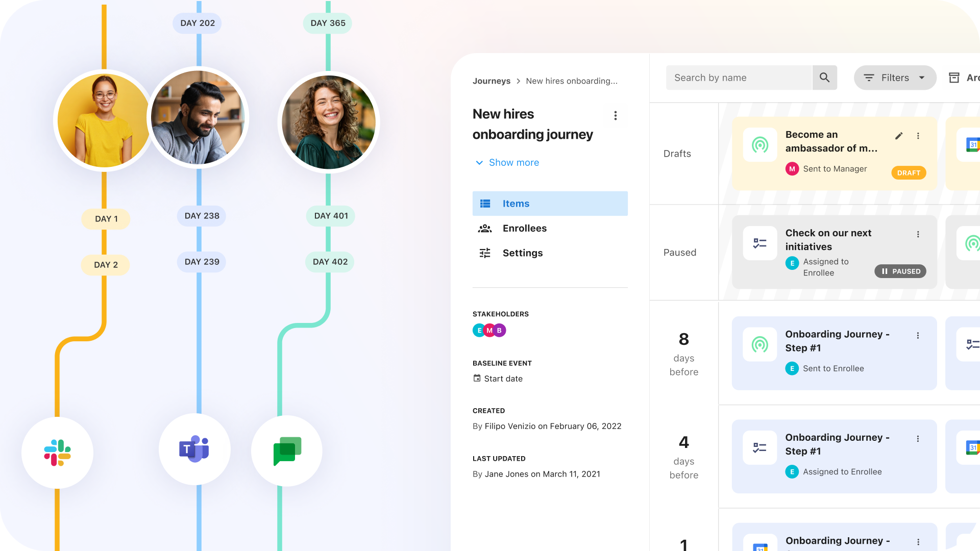Screen dimensions: 980x551
Task: Click Onboarding Journey Step #1 Assigned card
Action: [x=834, y=457]
